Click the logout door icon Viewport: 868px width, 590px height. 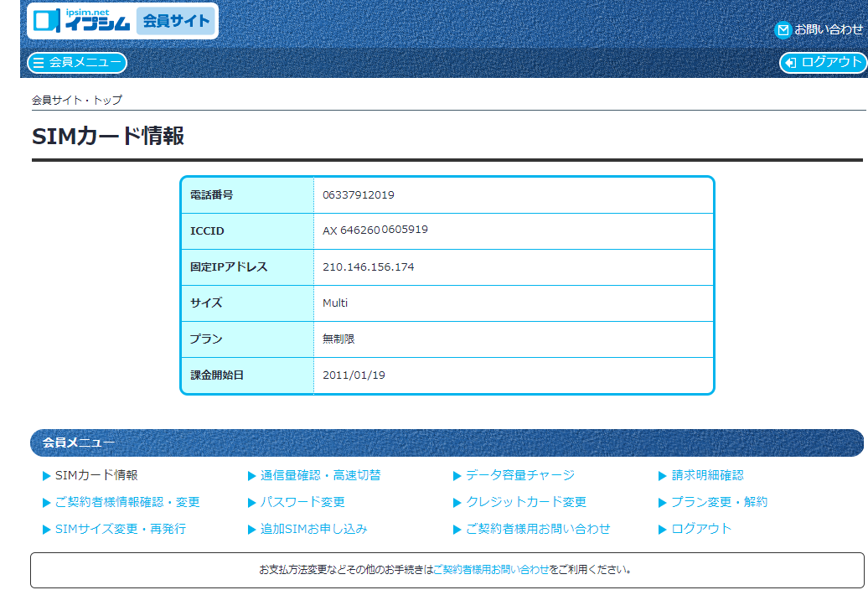790,63
